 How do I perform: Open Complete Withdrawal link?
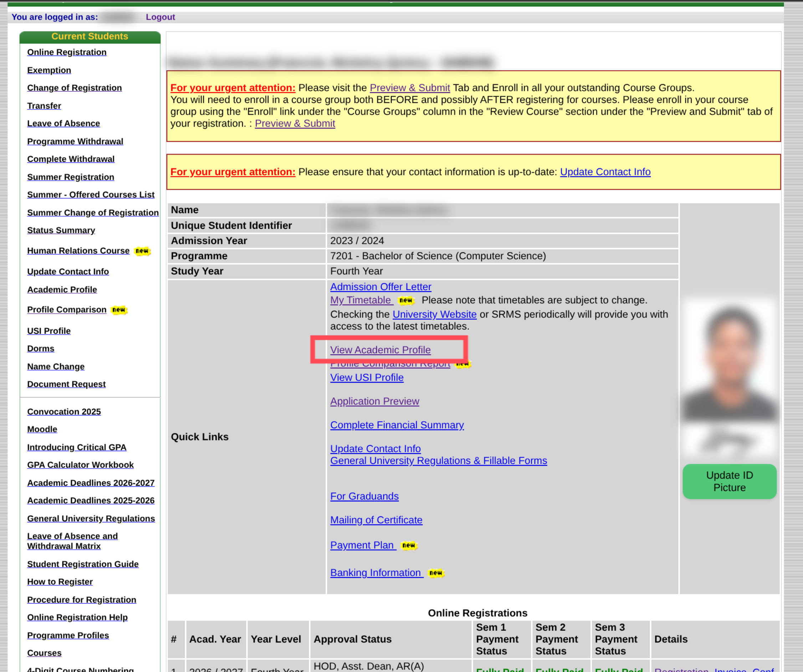pyautogui.click(x=71, y=159)
